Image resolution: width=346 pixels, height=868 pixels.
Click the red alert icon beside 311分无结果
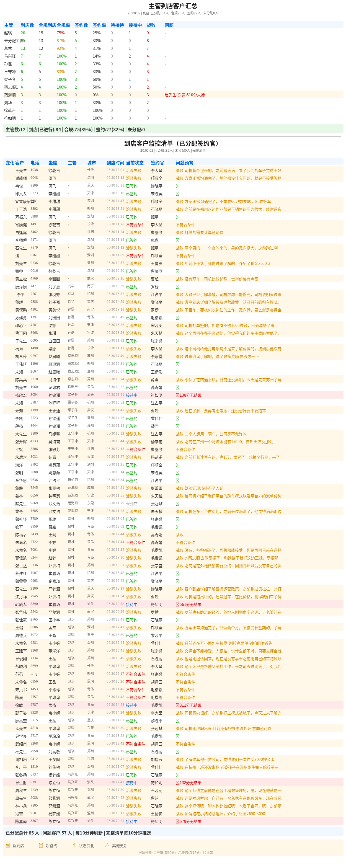tap(177, 705)
